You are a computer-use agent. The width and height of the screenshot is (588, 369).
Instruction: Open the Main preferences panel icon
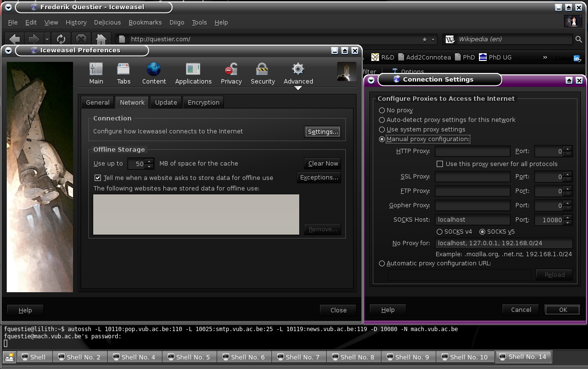[x=96, y=70]
